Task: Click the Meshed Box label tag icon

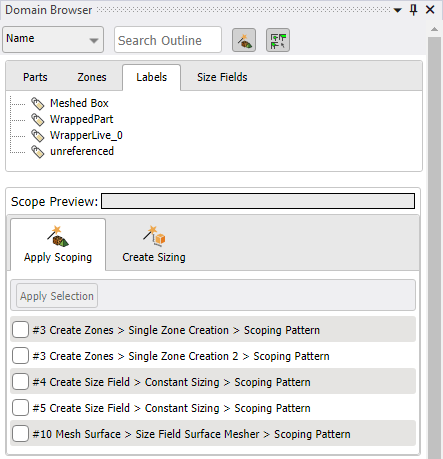Action: (x=38, y=104)
